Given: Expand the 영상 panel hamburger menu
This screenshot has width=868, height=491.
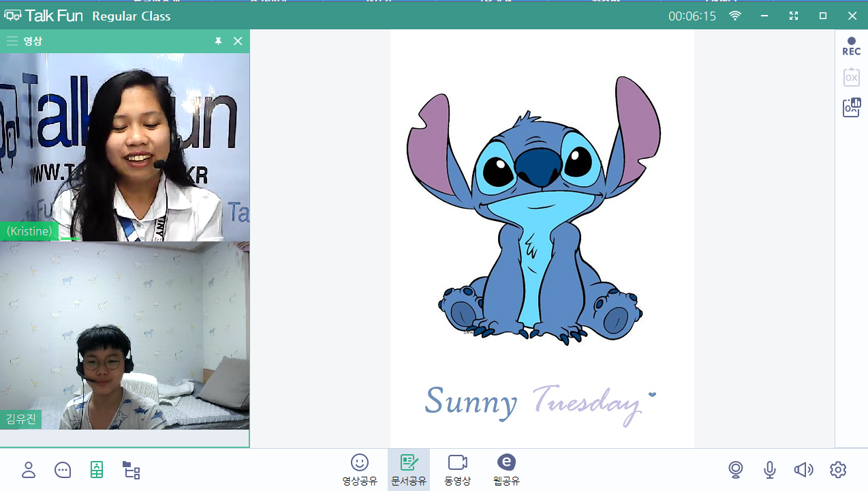Looking at the screenshot, I should (12, 42).
